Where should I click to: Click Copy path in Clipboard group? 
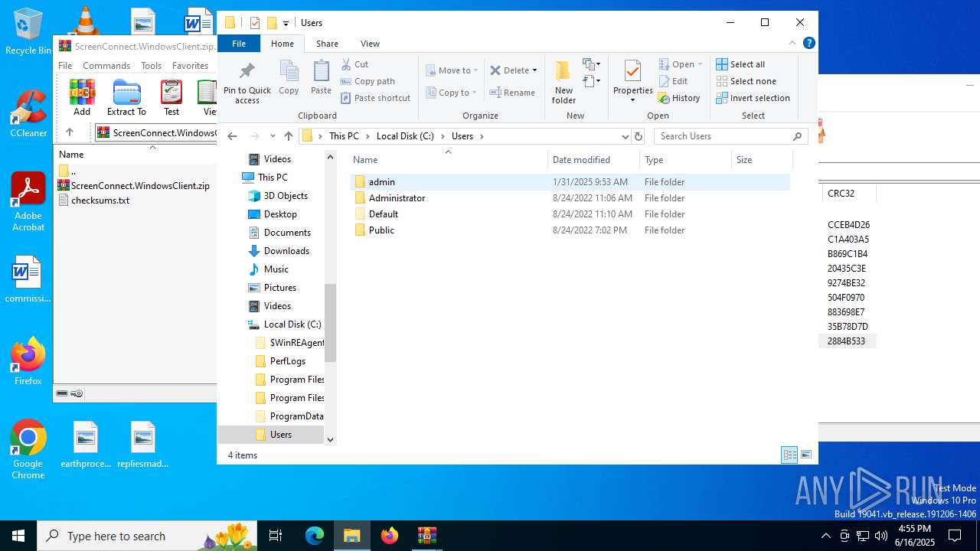click(367, 81)
